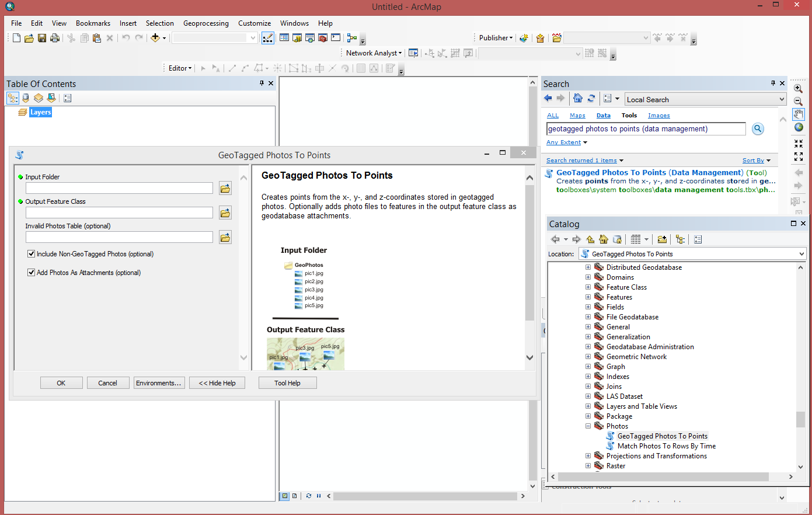
Task: Toggle the Editor Toolbar icon
Action: tap(268, 38)
